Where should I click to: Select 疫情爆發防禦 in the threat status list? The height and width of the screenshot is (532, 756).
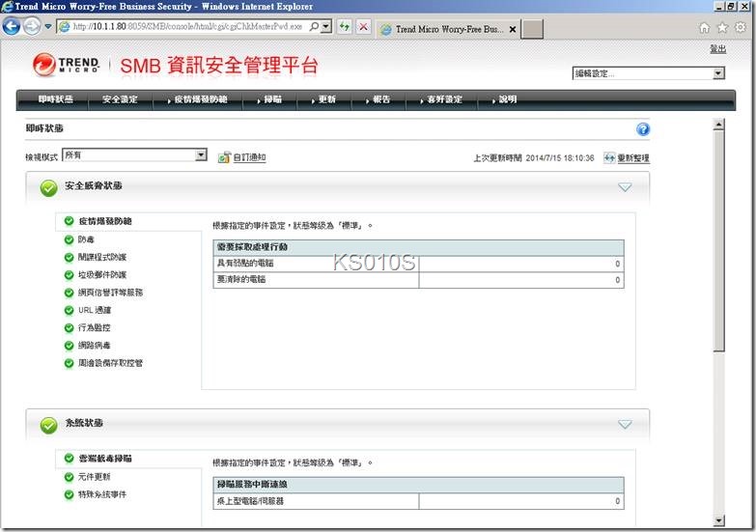(x=105, y=221)
